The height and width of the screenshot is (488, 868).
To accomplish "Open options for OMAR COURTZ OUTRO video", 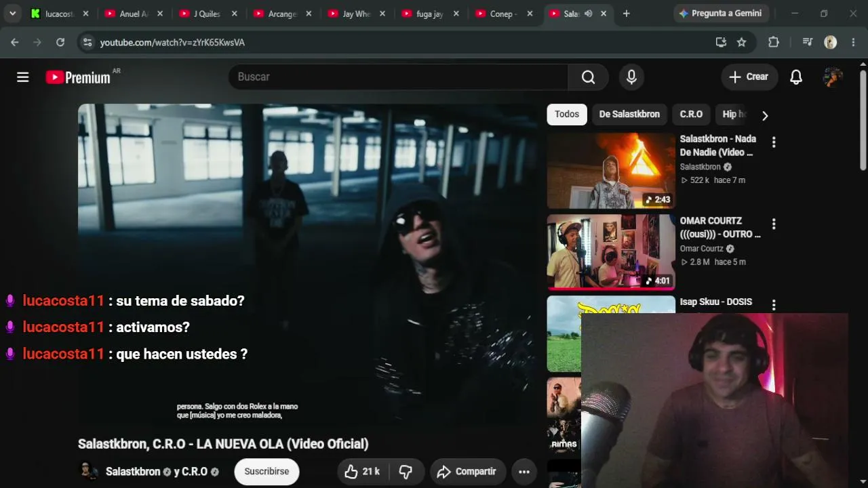I will (774, 224).
